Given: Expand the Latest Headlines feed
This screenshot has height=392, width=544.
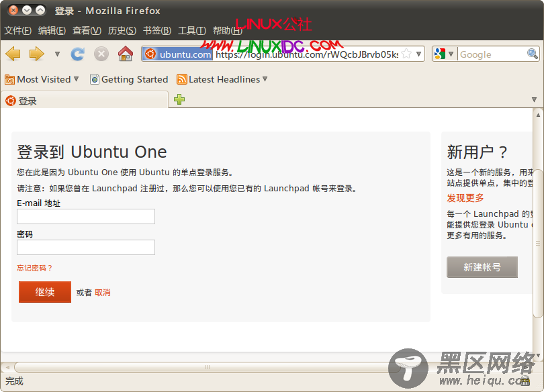Looking at the screenshot, I should coord(222,79).
